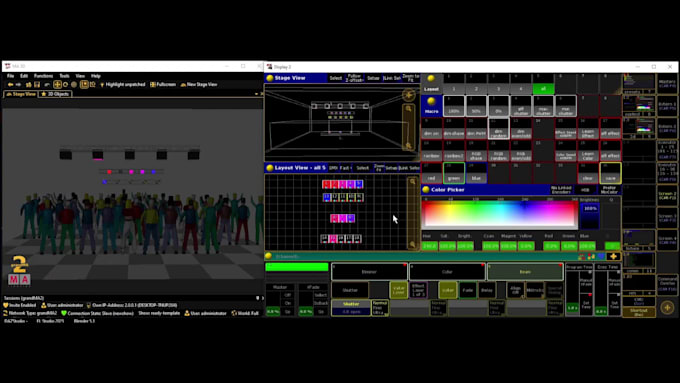Click the Shutter encoder label
The image size is (680, 383).
point(351,304)
